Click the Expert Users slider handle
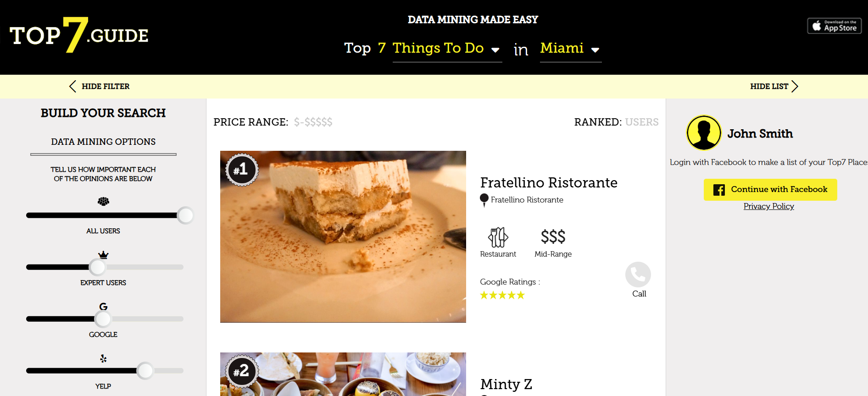The height and width of the screenshot is (396, 868). [97, 267]
